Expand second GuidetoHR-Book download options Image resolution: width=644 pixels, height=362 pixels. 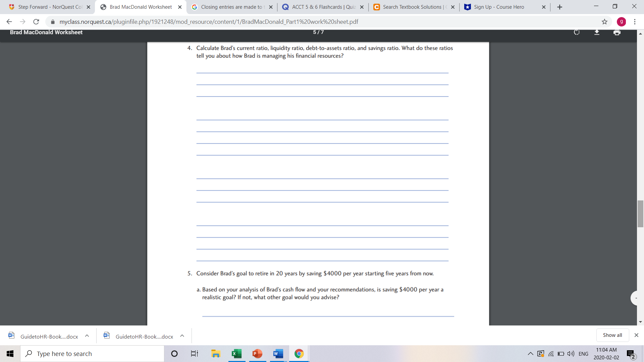[182, 336]
